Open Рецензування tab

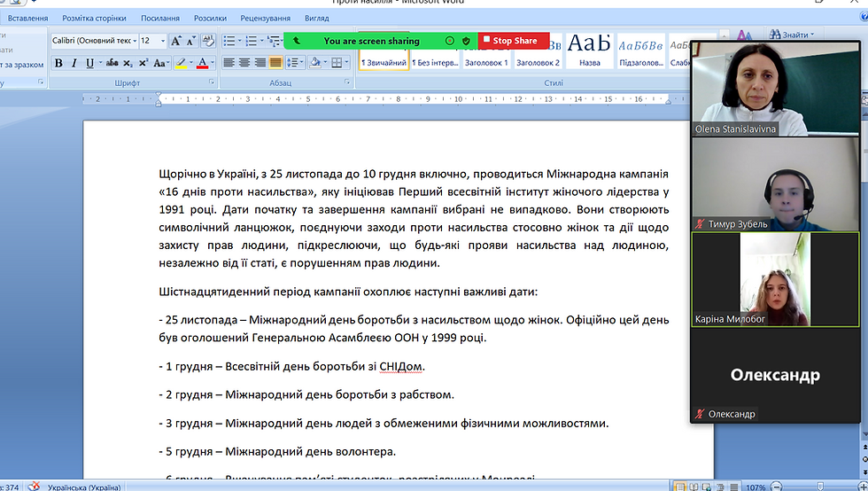tap(265, 18)
